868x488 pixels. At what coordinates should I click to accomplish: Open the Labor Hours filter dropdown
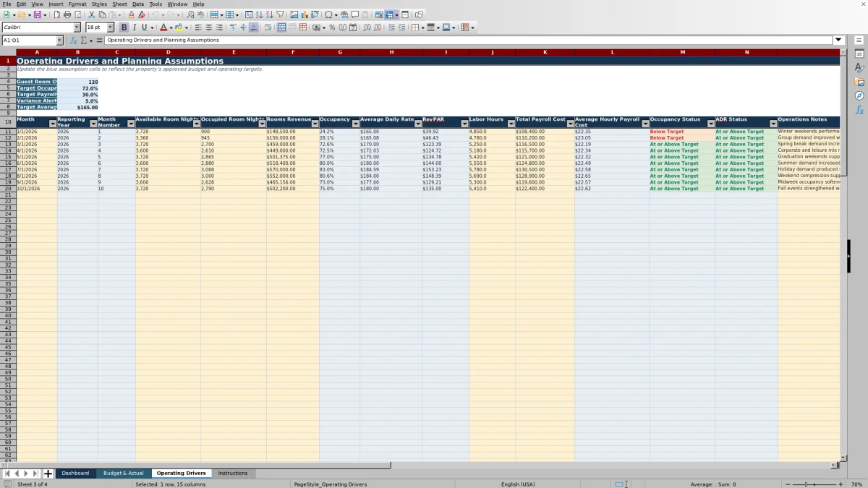click(510, 124)
